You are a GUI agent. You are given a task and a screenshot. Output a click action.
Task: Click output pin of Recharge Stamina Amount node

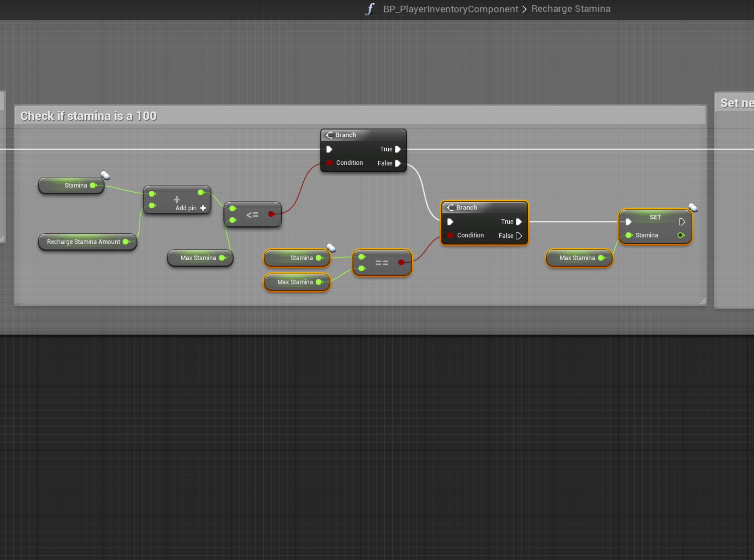coord(126,242)
